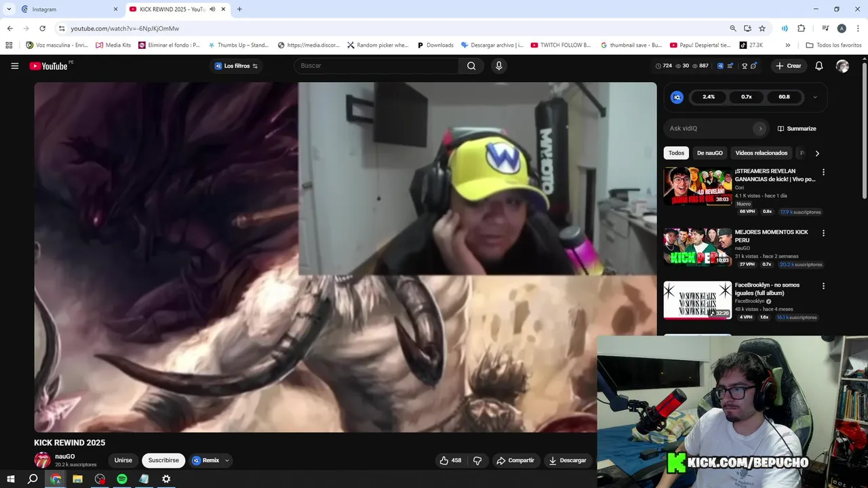This screenshot has width=868, height=488.
Task: Open the Chrome extensions puzzle icon
Action: tap(801, 28)
